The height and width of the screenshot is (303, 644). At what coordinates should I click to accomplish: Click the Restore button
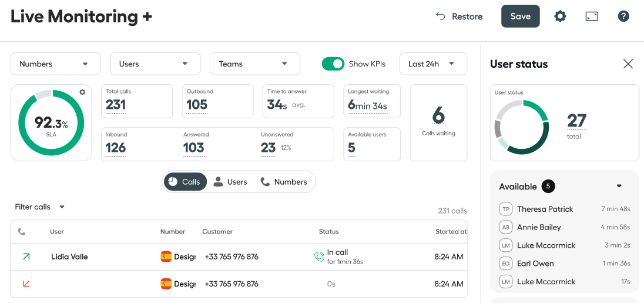click(x=459, y=16)
